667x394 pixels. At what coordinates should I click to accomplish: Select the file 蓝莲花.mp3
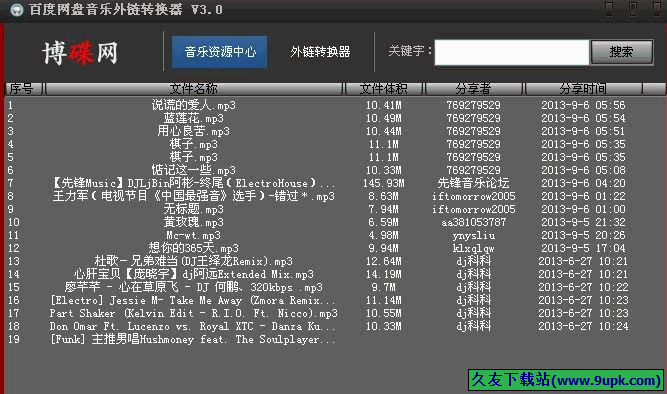click(194, 118)
